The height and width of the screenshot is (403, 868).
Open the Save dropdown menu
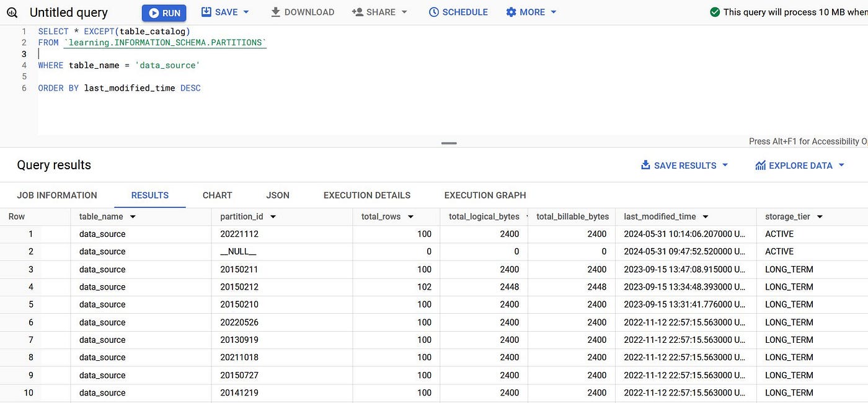point(244,12)
